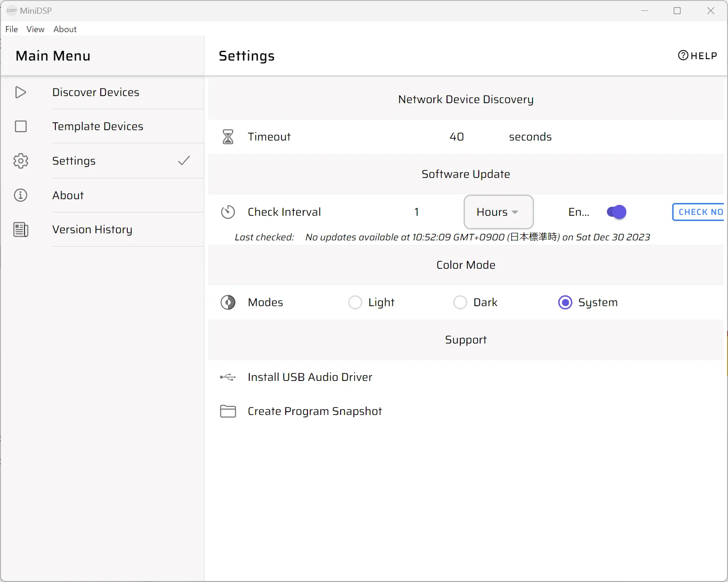Disable the software update check toggle

[x=616, y=212]
